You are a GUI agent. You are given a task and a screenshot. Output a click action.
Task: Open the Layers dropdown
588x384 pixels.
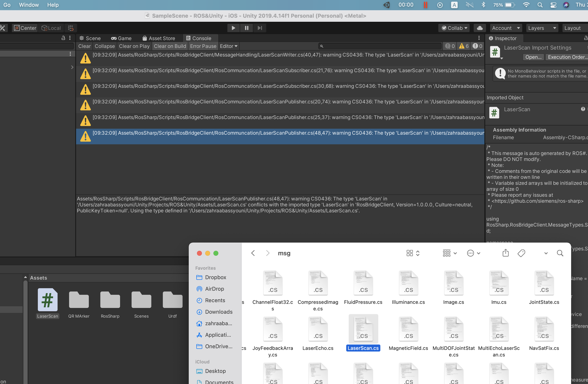click(x=542, y=28)
